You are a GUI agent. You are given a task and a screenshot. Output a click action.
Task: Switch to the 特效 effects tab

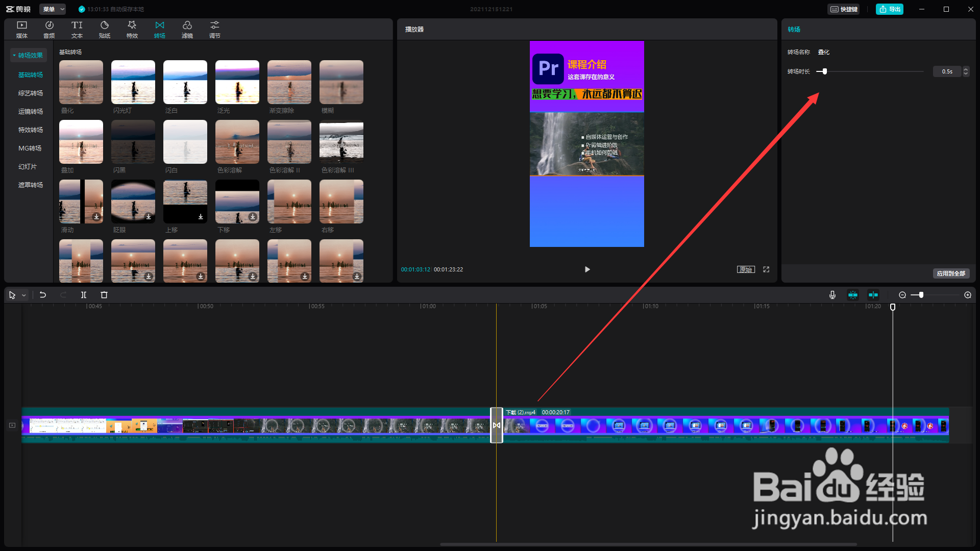click(x=132, y=29)
